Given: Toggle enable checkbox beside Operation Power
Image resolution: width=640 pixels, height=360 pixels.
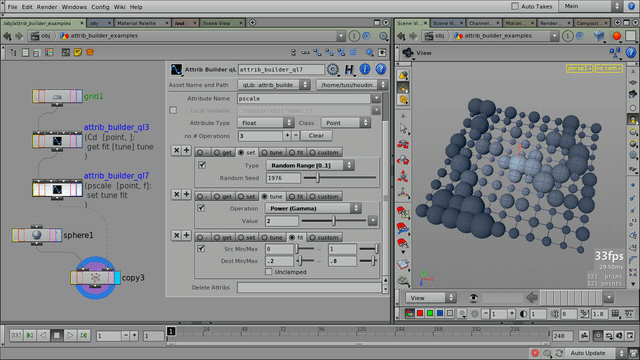Looking at the screenshot, I should (201, 208).
